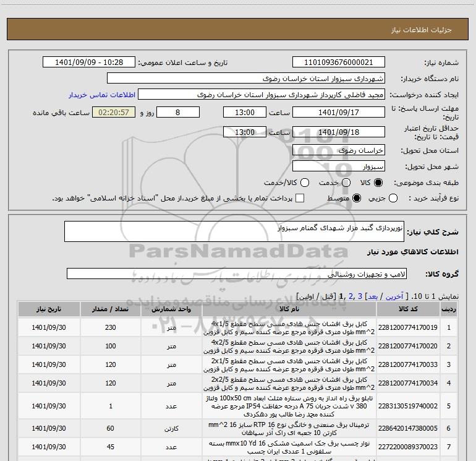476x461 pixels.
Task: Click the general need description text box
Action: click(234, 231)
